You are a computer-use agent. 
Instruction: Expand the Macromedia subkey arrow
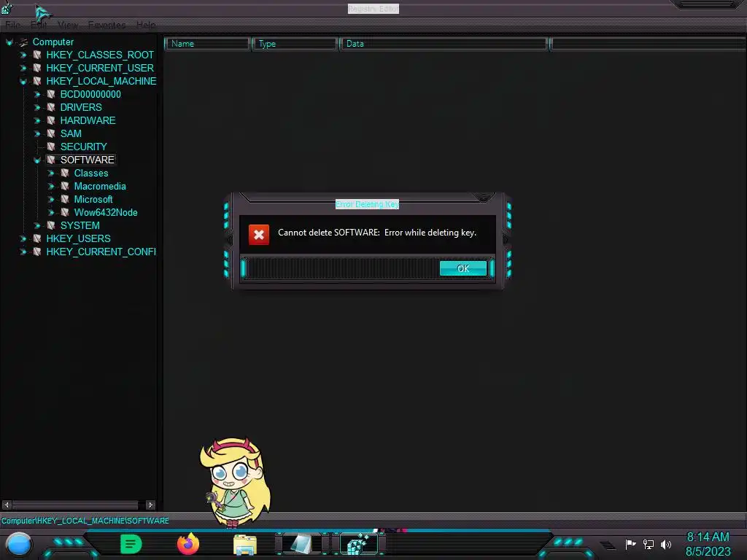[51, 186]
